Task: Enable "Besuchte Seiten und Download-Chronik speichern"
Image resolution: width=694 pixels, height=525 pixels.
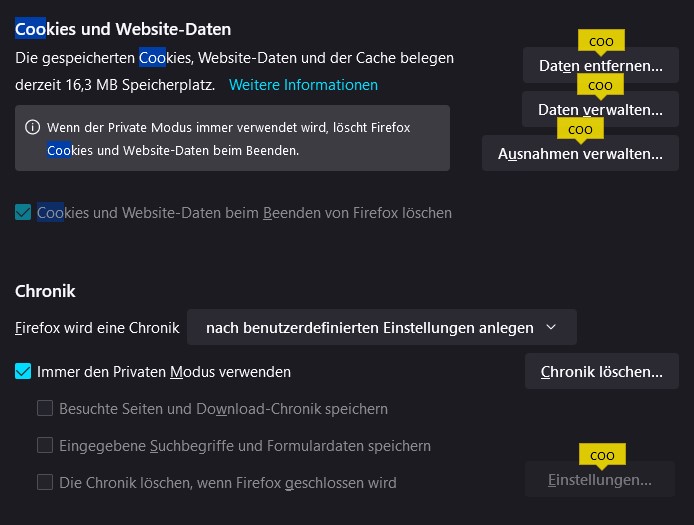Action: [x=45, y=408]
